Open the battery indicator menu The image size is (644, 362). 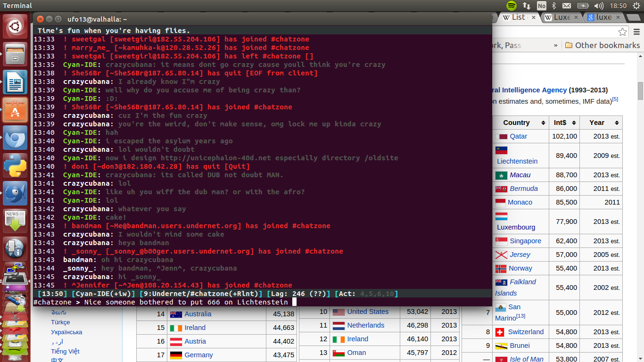583,6
